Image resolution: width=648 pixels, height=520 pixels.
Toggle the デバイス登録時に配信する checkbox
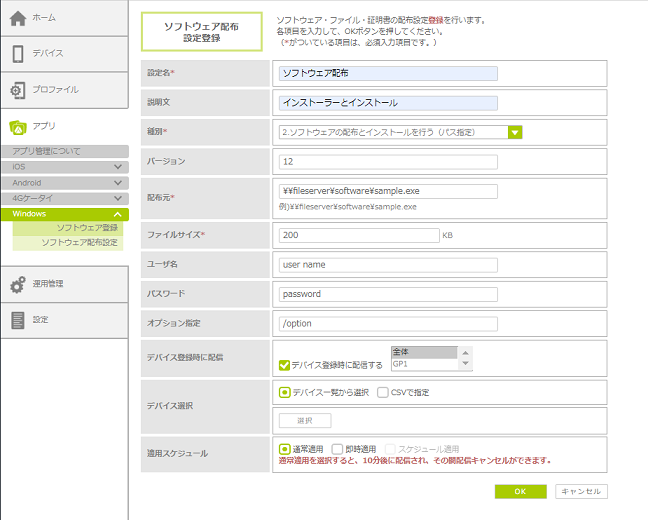click(x=285, y=365)
